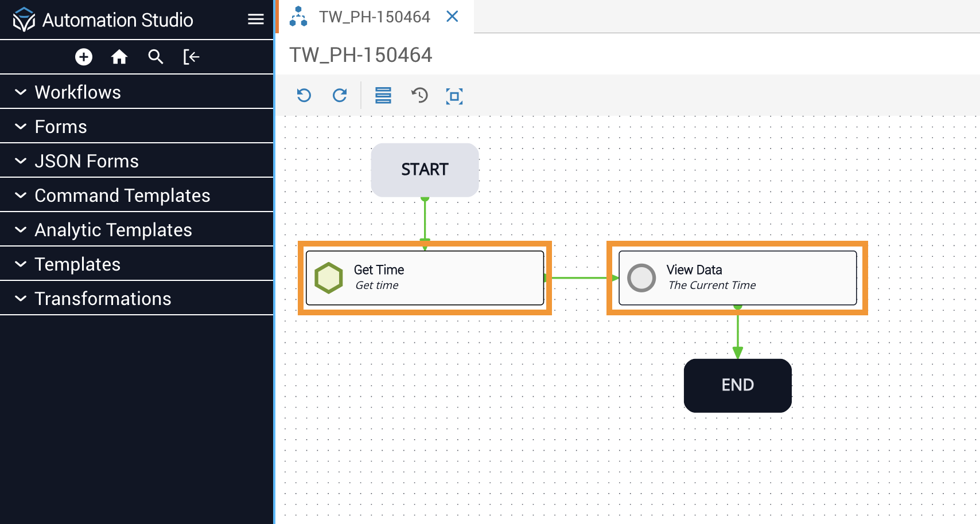Switch to TW_PH-150464 tab
The height and width of the screenshot is (524, 980).
point(374,17)
